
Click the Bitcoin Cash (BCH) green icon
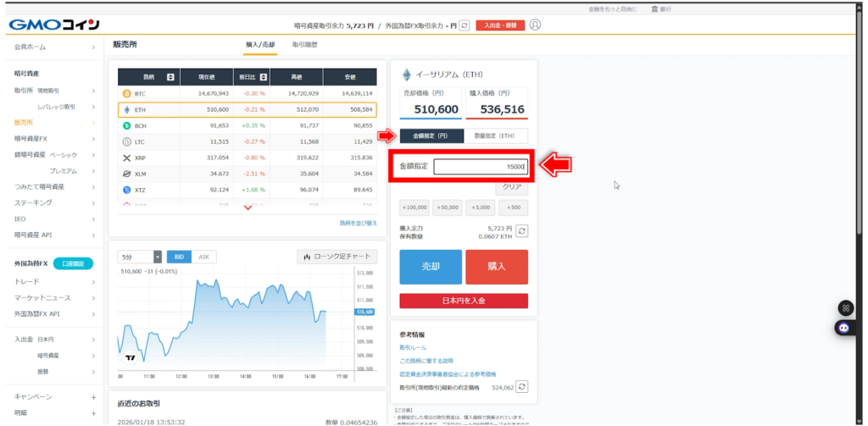pyautogui.click(x=127, y=125)
